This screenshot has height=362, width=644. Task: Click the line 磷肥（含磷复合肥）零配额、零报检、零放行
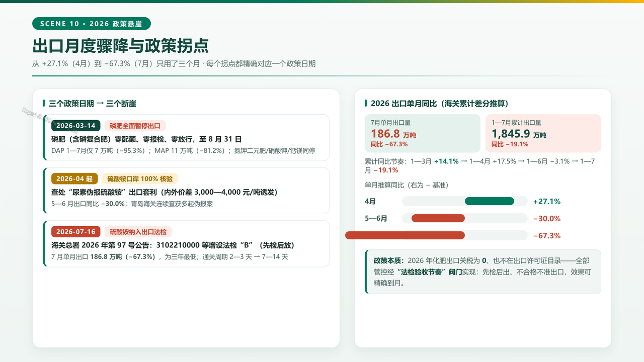[146, 139]
